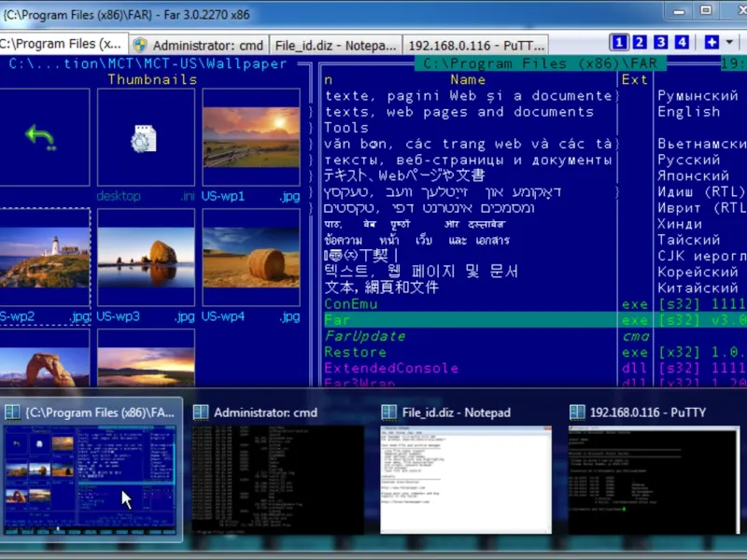The image size is (747, 560).
Task: Click the Хинди description cell
Action: (x=680, y=224)
